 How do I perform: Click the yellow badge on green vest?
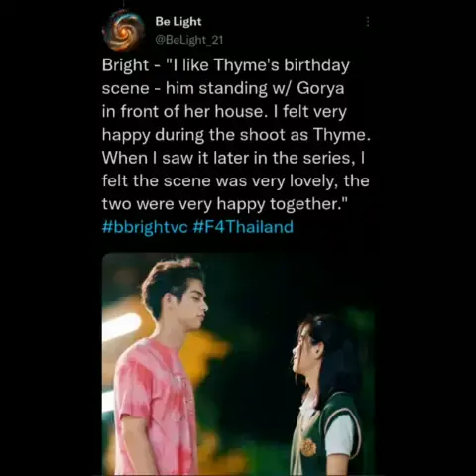pyautogui.click(x=308, y=447)
